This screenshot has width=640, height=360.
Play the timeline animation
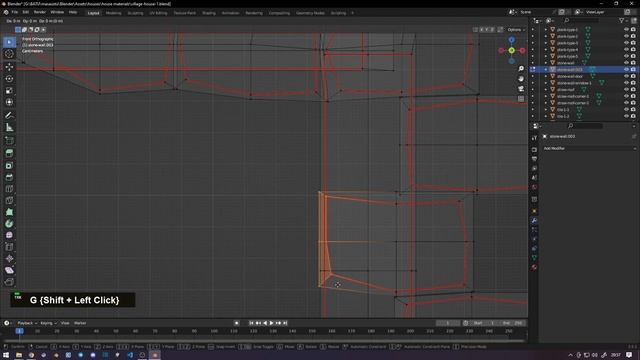pos(271,323)
